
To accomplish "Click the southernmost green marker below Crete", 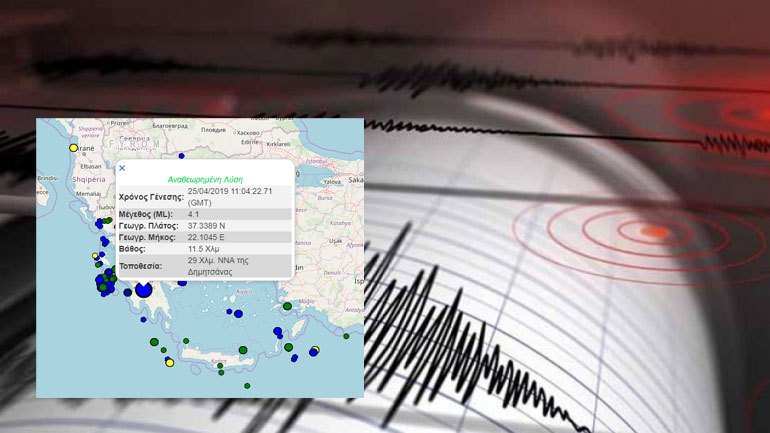I will coord(247,386).
